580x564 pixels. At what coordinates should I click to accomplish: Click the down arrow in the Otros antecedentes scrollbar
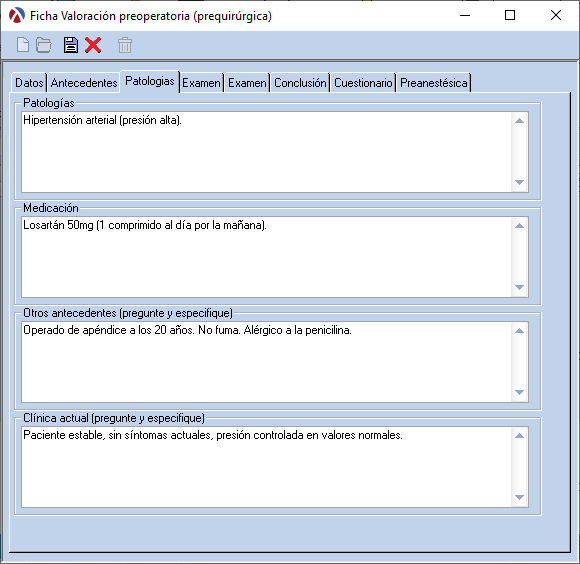point(519,392)
